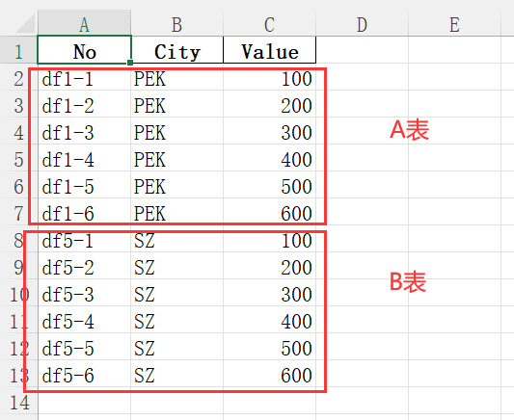Click value 500 in row 6
This screenshot has height=420, width=514.
point(270,185)
